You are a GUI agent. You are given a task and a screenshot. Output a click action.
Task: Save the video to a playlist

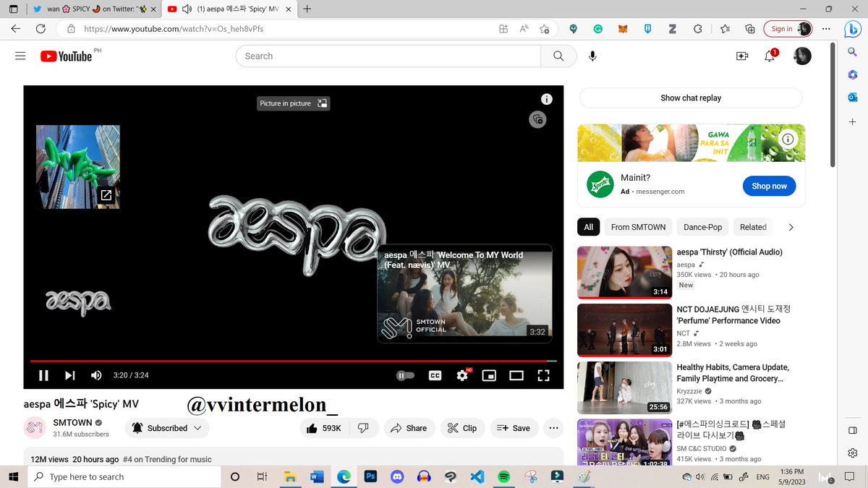point(514,428)
